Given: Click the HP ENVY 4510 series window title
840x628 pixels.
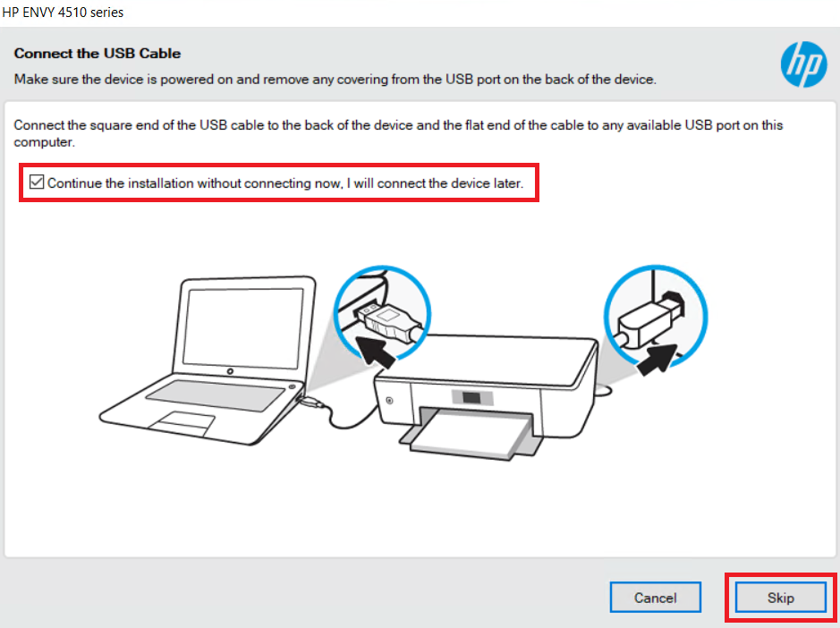Looking at the screenshot, I should point(63,12).
